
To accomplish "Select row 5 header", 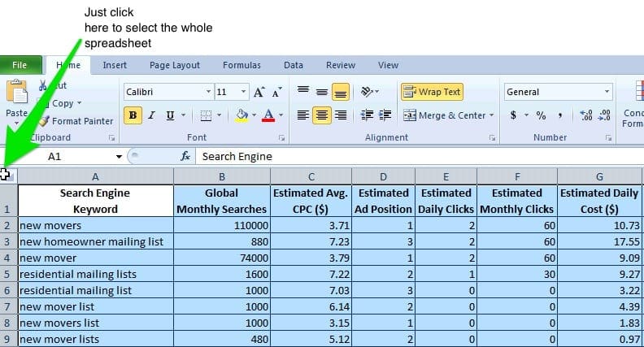I will point(8,274).
